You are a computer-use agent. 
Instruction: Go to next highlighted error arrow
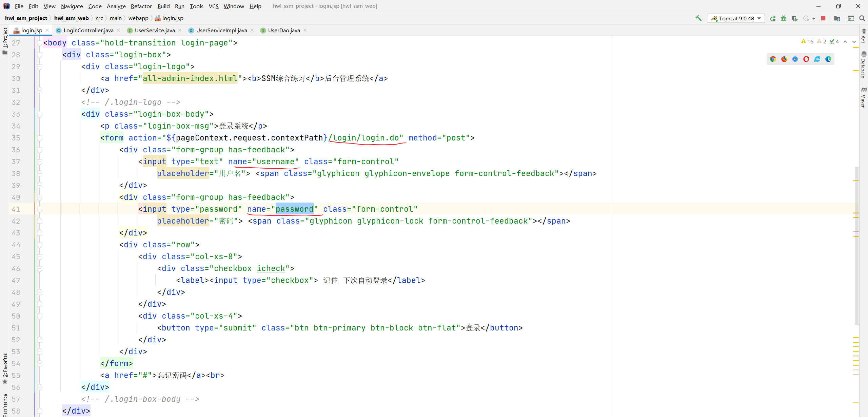(854, 41)
